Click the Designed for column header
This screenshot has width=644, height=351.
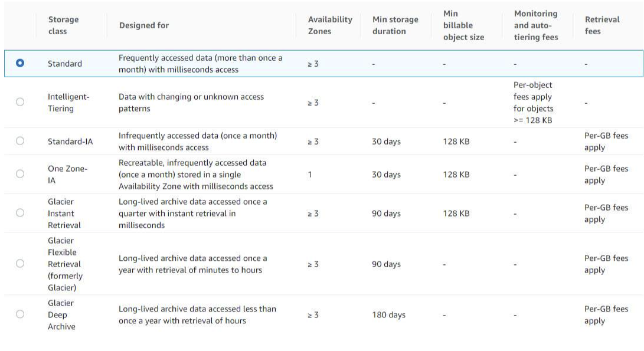(143, 25)
